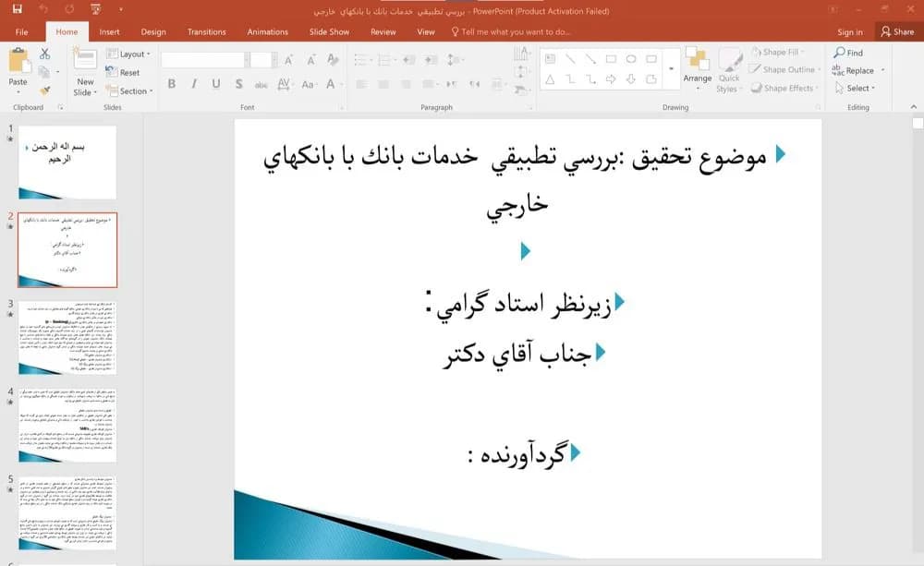Select the straight line shape
The height and width of the screenshot is (566, 924).
(x=570, y=59)
